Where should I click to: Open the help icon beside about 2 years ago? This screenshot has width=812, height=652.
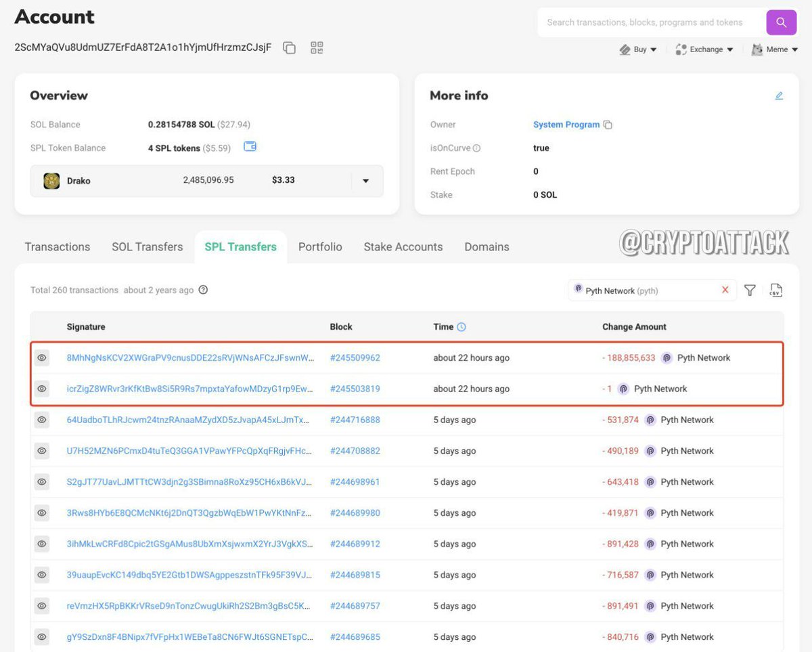203,290
